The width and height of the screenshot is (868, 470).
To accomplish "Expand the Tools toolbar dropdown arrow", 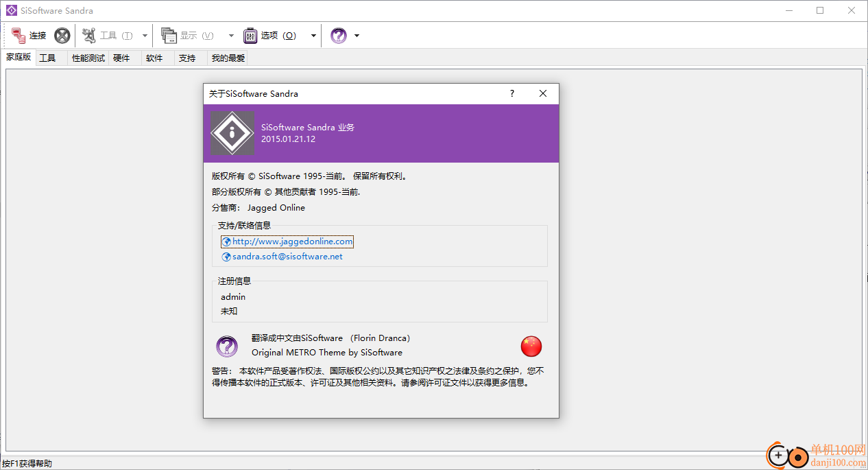I will coord(145,36).
